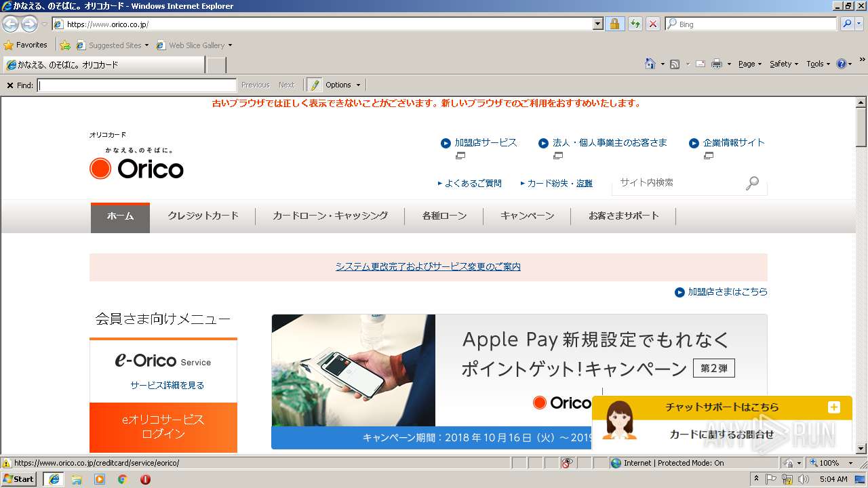Image resolution: width=868 pixels, height=488 pixels.
Task: Open Find bar Options dropdown
Action: click(x=343, y=85)
